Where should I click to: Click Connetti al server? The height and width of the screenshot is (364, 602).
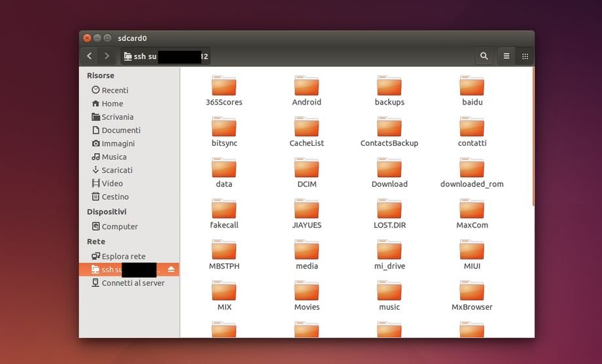132,283
